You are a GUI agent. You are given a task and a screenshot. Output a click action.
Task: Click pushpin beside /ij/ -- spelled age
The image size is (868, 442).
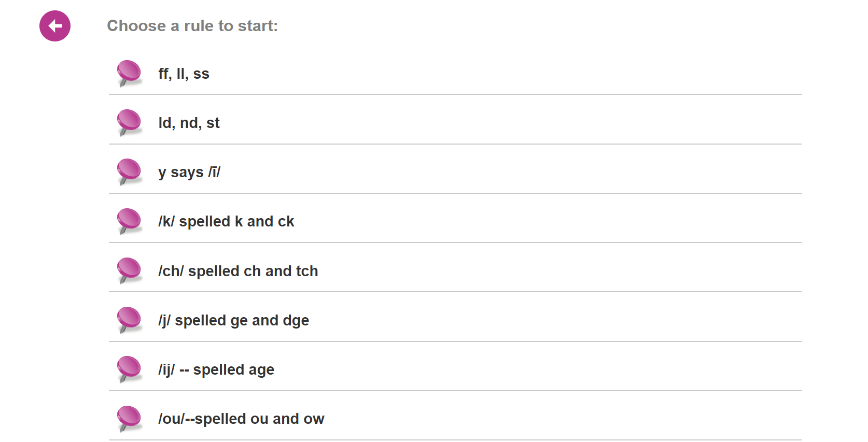coord(129,368)
